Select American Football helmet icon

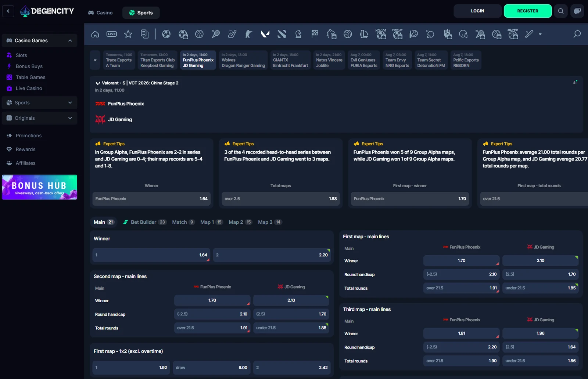tap(463, 34)
